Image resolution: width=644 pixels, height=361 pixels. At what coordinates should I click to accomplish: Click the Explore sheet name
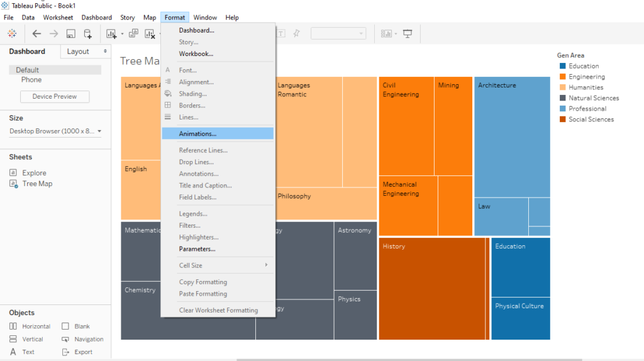34,173
